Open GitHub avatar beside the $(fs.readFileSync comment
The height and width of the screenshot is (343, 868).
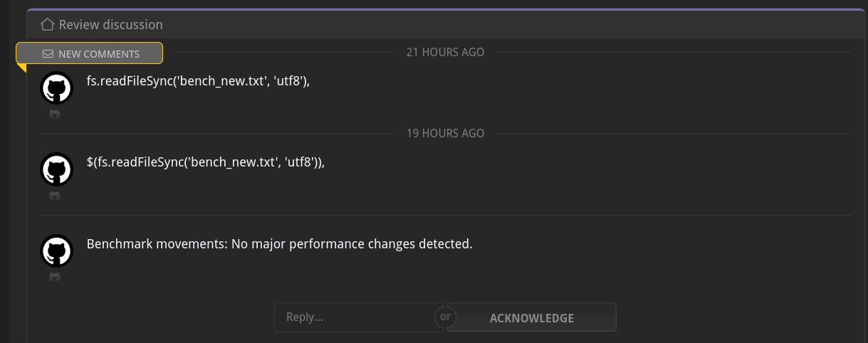pos(56,169)
